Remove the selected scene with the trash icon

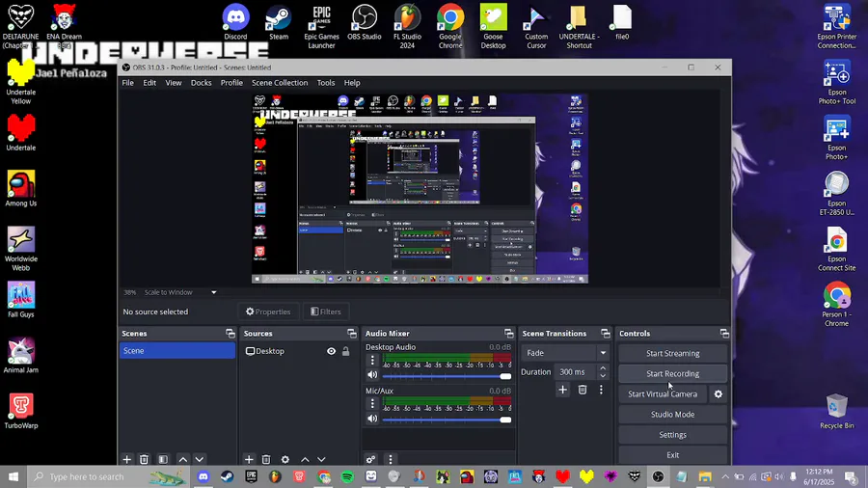click(x=144, y=459)
